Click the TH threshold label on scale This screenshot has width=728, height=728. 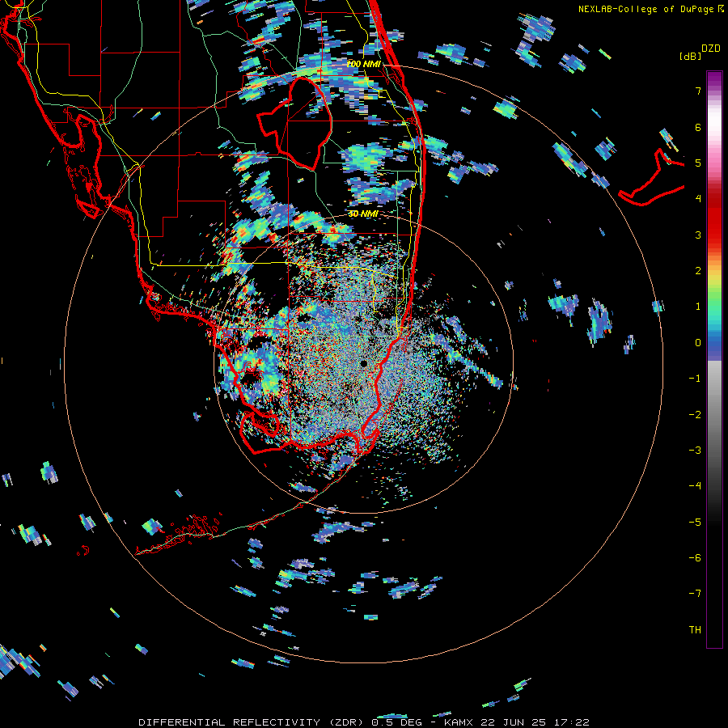[695, 630]
